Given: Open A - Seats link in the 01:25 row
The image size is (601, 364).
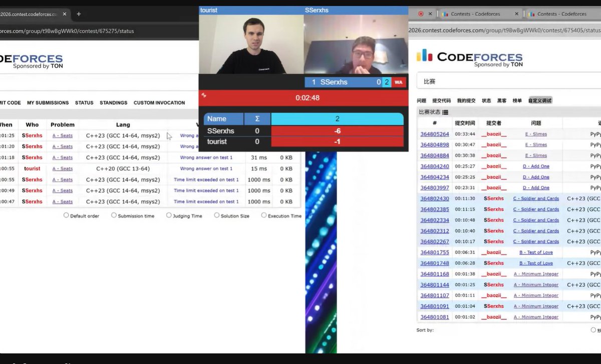Looking at the screenshot, I should (x=63, y=136).
